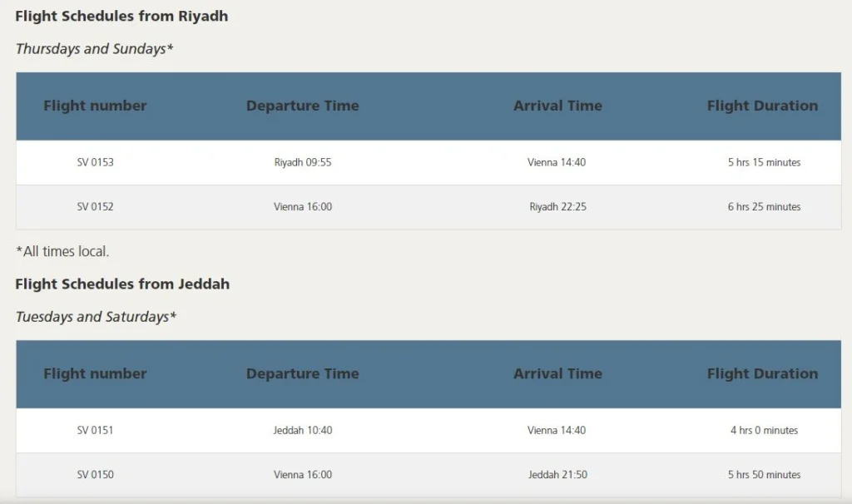852x504 pixels.
Task: Click the 'Tuesdays and Saturdays' subtitle text
Action: coord(96,317)
